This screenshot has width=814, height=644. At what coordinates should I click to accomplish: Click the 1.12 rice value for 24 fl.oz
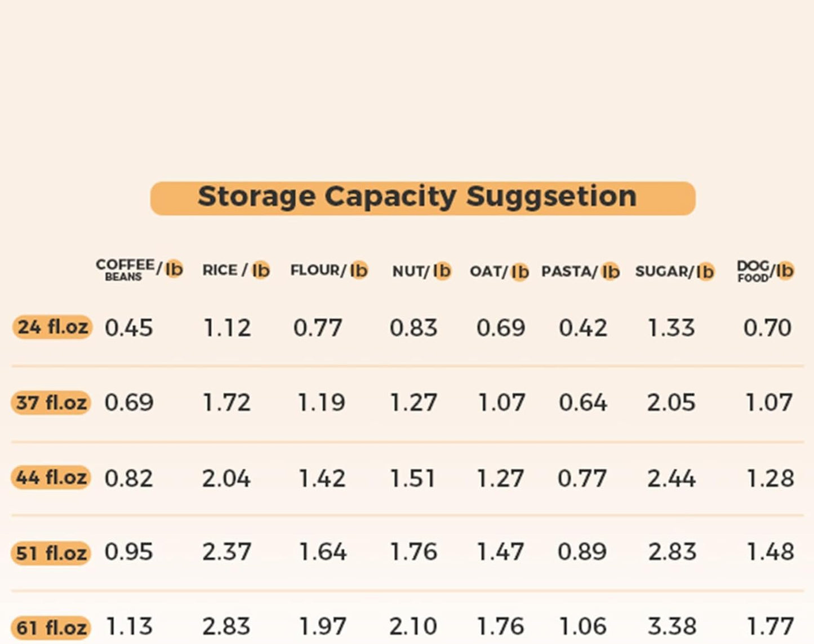point(227,328)
